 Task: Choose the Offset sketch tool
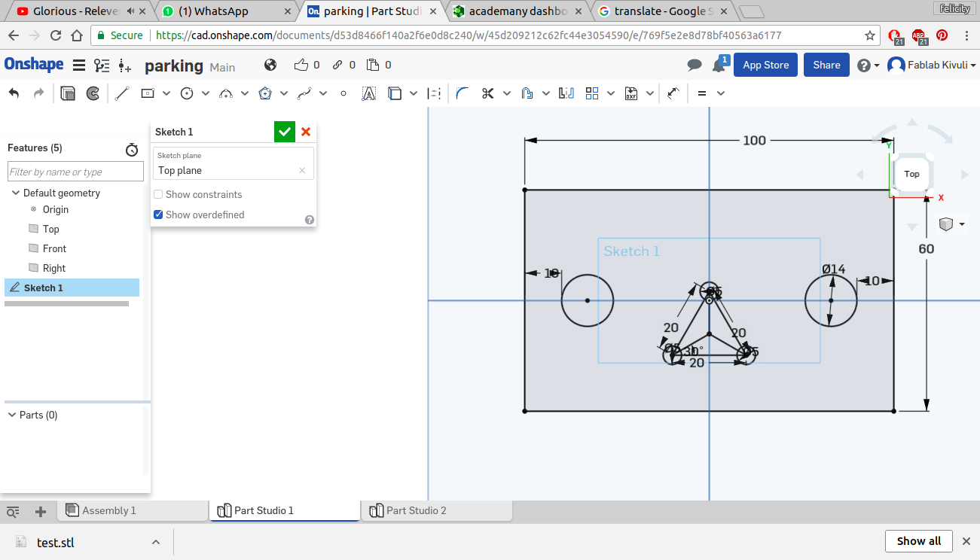pos(527,93)
